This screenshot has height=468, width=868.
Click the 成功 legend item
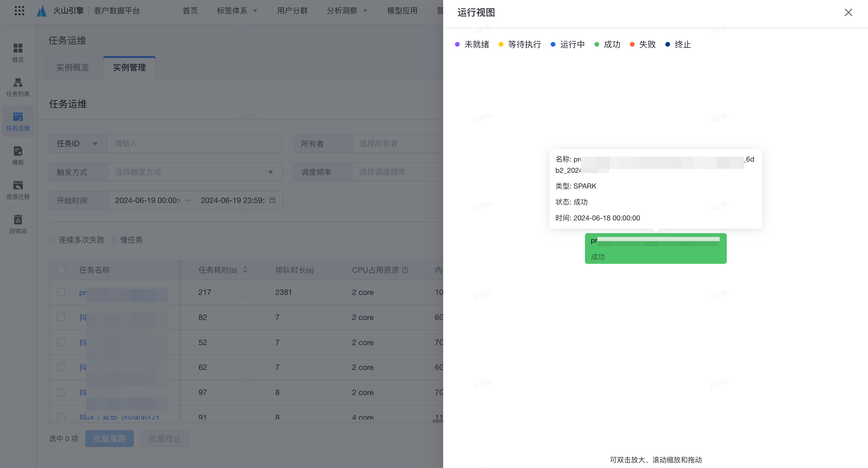607,45
